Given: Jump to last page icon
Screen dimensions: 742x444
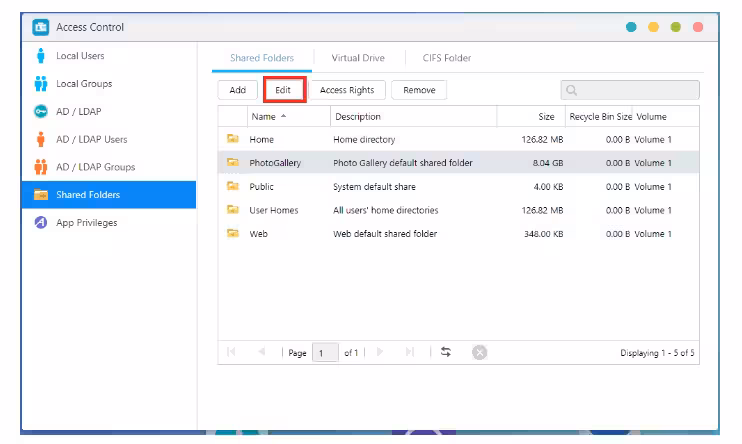Looking at the screenshot, I should [x=410, y=352].
